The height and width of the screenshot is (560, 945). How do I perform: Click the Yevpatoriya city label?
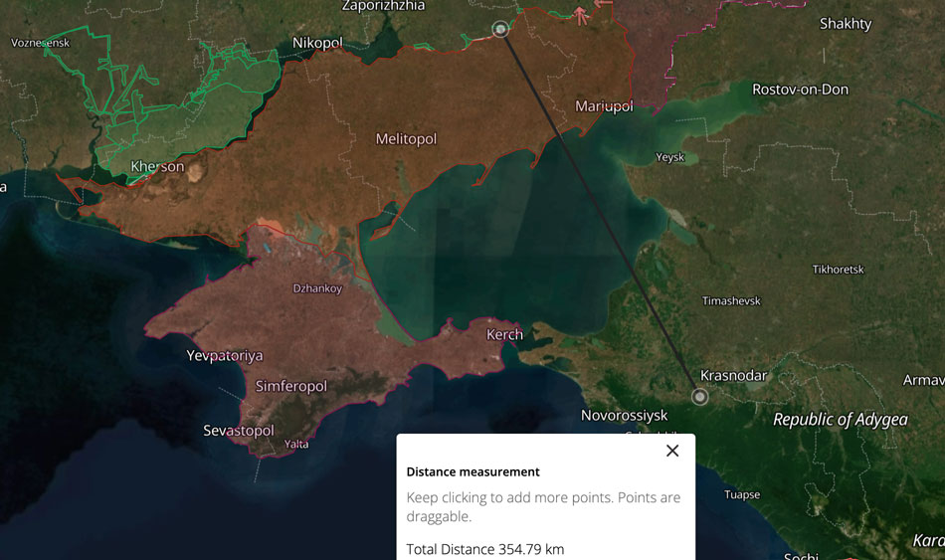[225, 356]
